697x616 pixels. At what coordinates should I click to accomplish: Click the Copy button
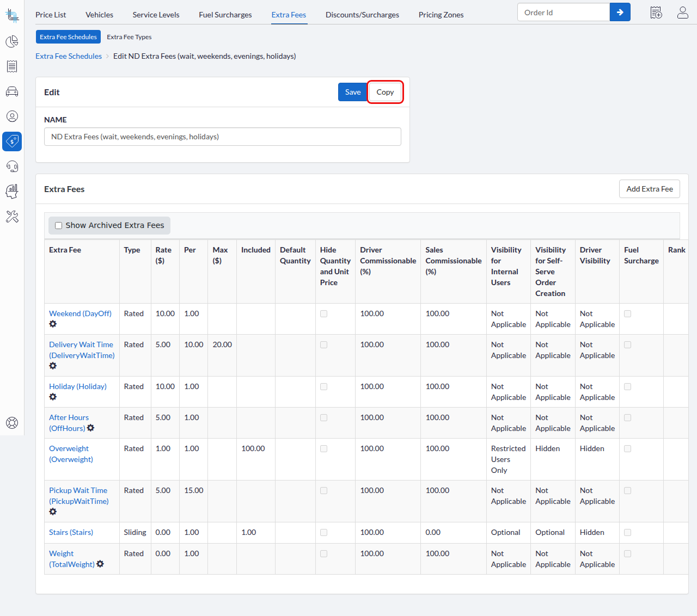pyautogui.click(x=385, y=92)
